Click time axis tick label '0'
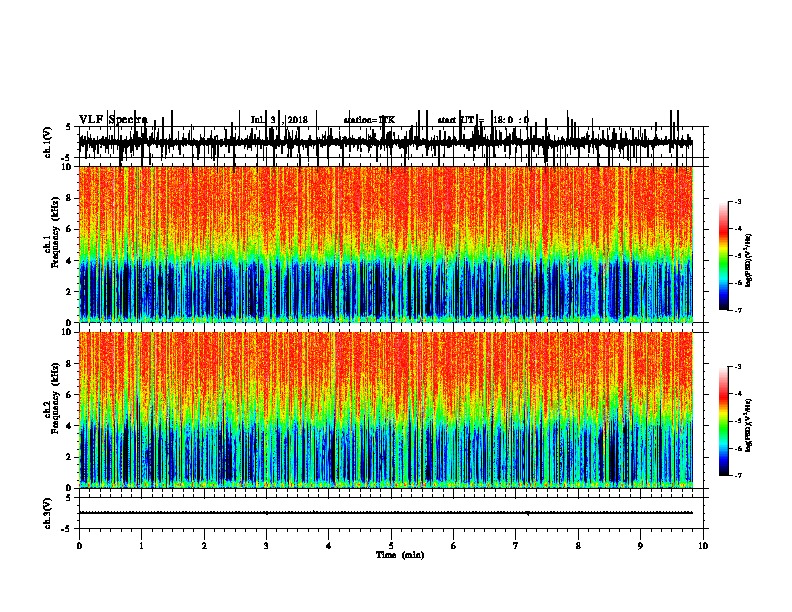Image resolution: width=792 pixels, height=612 pixels. [x=79, y=546]
